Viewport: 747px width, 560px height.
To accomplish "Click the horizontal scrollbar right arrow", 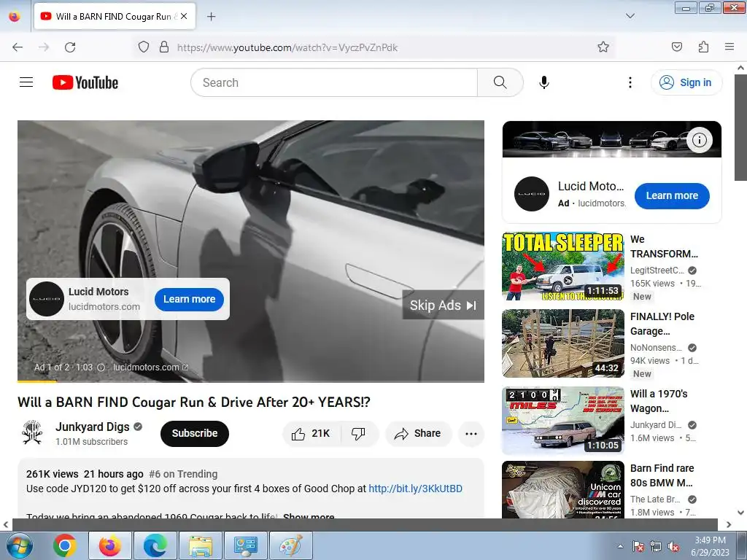I will tap(729, 524).
